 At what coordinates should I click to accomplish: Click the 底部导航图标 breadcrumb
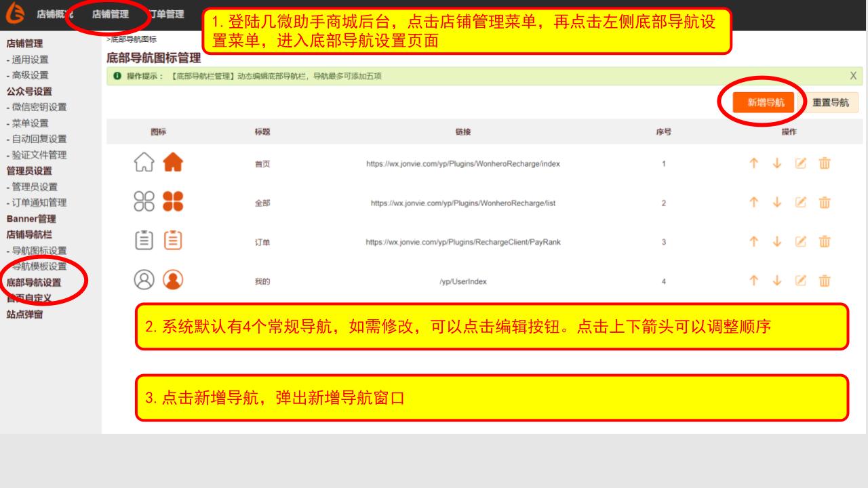[x=134, y=39]
